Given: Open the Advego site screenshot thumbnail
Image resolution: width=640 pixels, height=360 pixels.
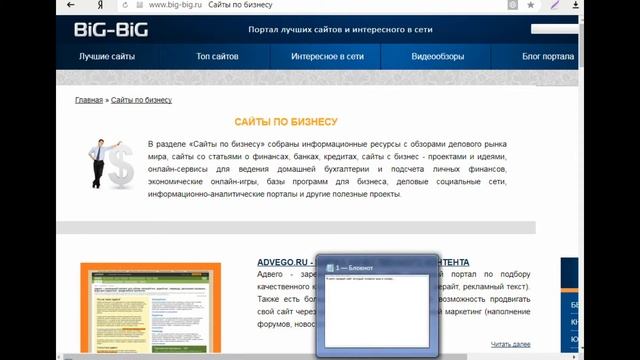Looking at the screenshot, I should click(151, 308).
